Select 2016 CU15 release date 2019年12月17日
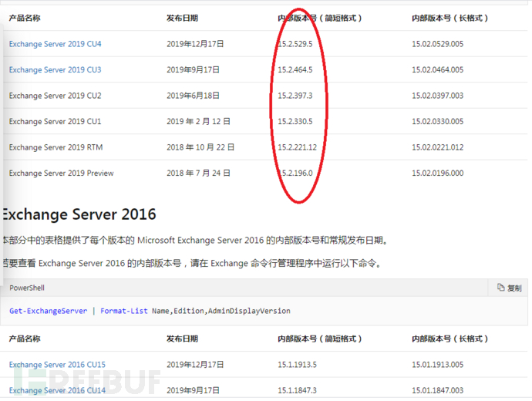532x401 pixels. coord(195,365)
